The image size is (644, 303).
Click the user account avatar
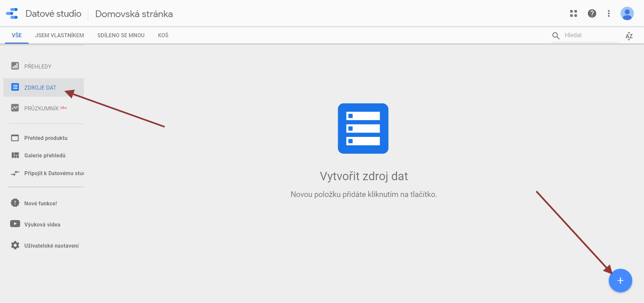[627, 14]
